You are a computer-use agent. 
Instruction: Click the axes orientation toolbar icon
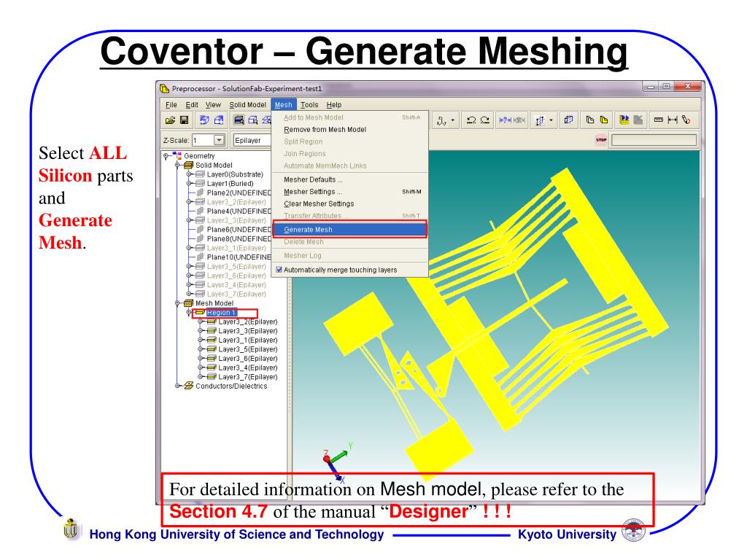click(441, 121)
